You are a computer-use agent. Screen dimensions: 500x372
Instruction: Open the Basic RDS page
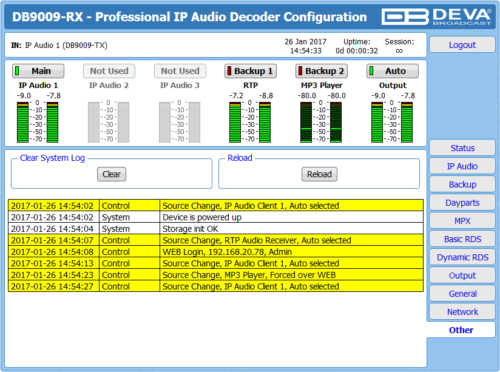(x=462, y=239)
